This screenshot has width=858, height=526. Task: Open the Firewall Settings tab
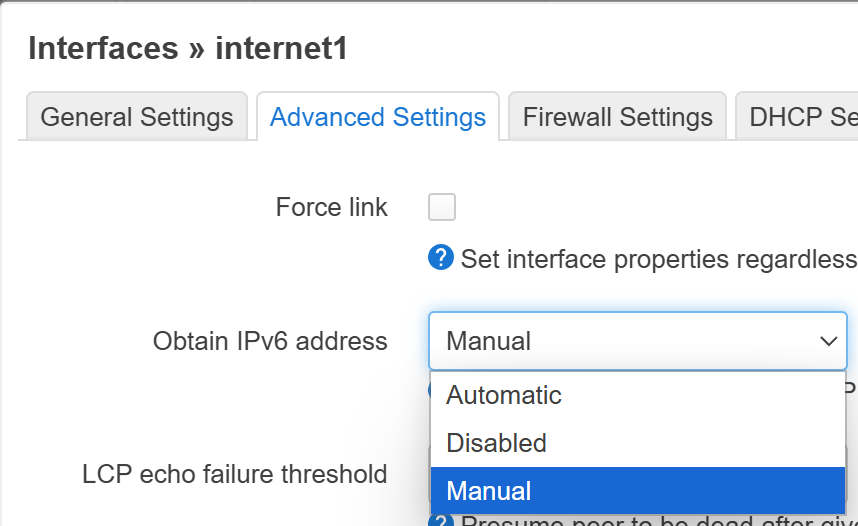(x=617, y=117)
